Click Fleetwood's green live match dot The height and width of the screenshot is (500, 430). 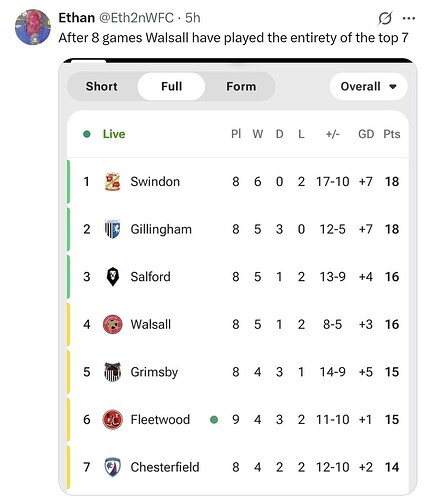(x=214, y=419)
